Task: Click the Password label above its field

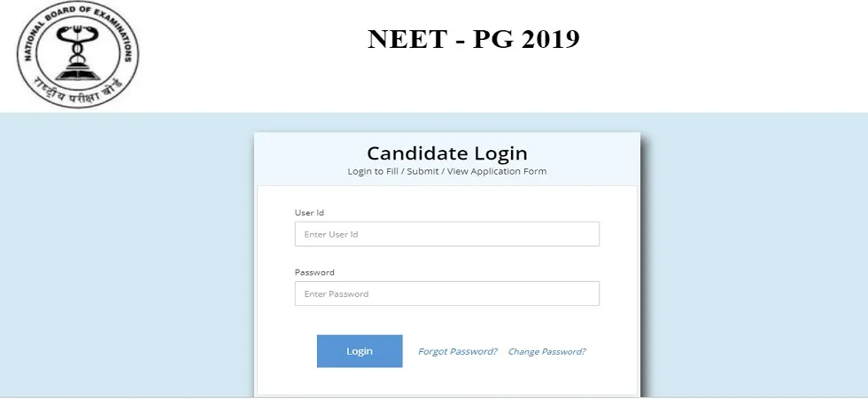Action: tap(314, 272)
